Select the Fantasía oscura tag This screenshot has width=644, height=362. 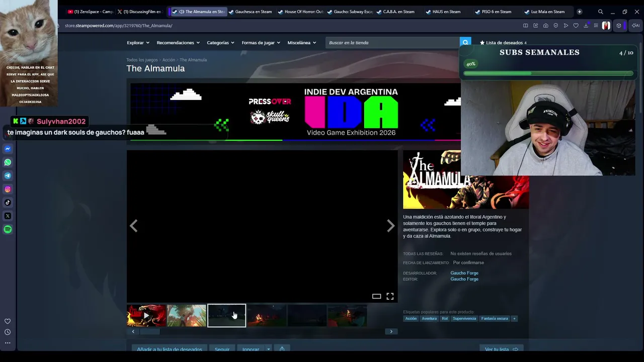click(495, 319)
